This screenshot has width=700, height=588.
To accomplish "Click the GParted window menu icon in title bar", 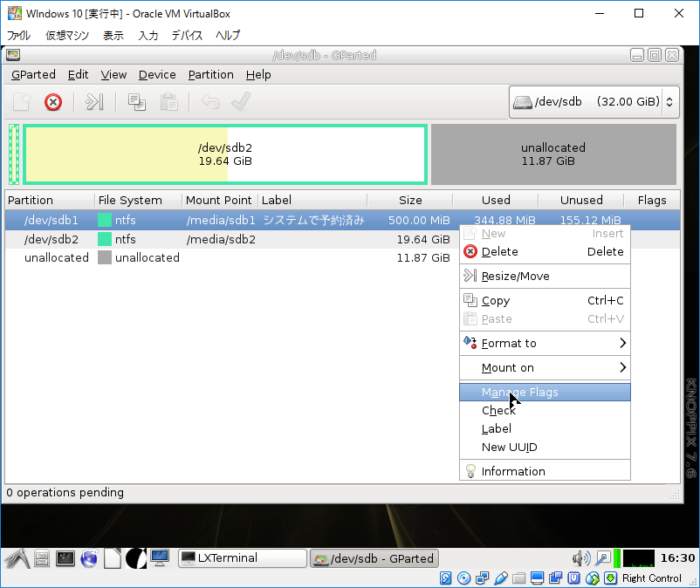I will pyautogui.click(x=13, y=55).
